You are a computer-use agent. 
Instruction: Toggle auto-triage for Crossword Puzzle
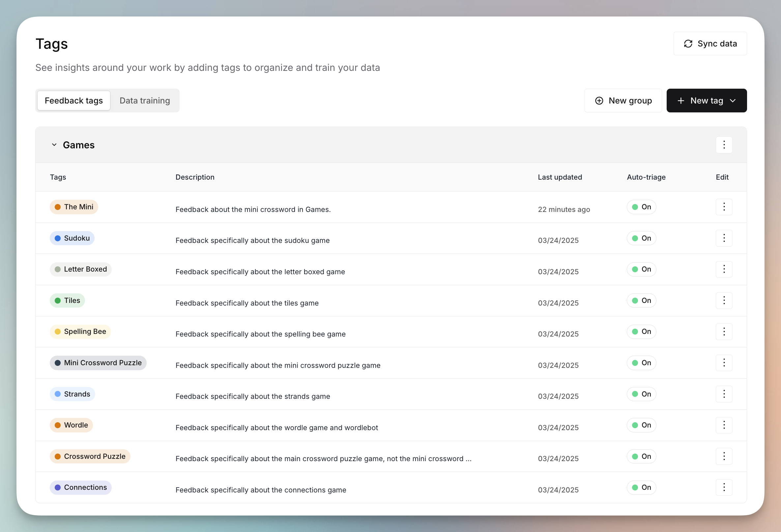(641, 457)
